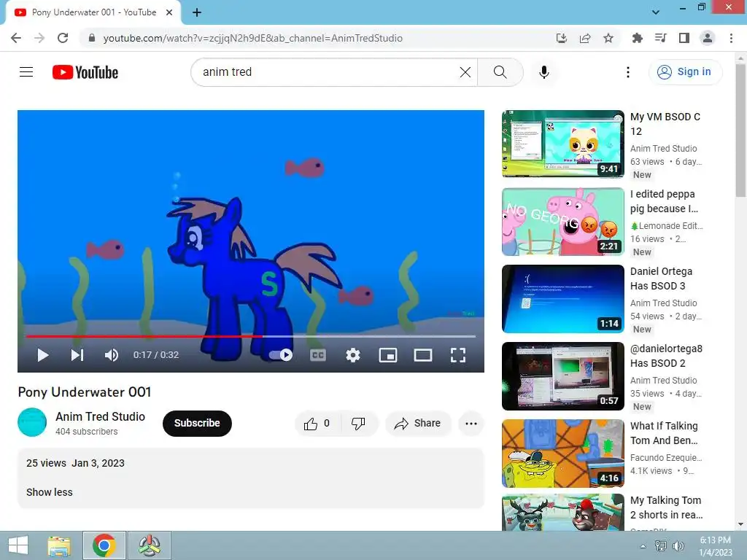The width and height of the screenshot is (747, 560).
Task: Subscribe to Anim Tred Studio
Action: click(x=197, y=423)
